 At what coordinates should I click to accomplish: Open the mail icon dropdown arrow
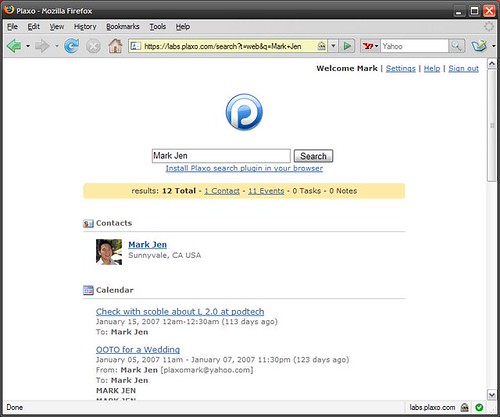(493, 46)
